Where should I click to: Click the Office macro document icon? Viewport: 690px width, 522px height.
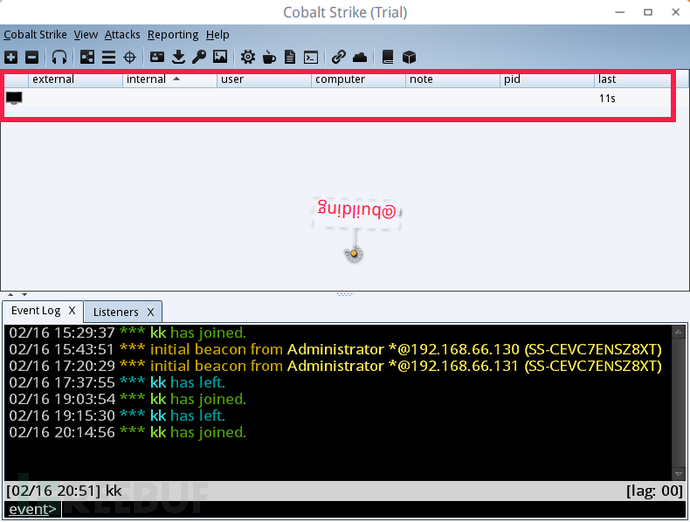point(290,57)
